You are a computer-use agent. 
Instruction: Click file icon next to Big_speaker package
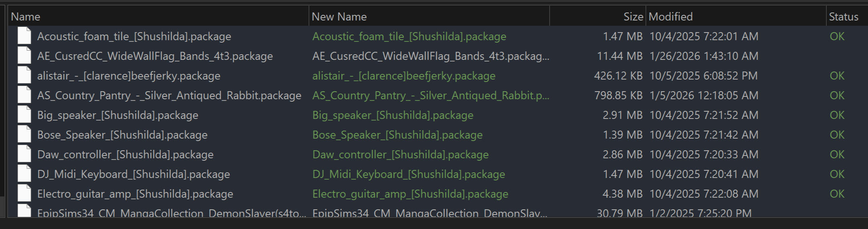24,115
